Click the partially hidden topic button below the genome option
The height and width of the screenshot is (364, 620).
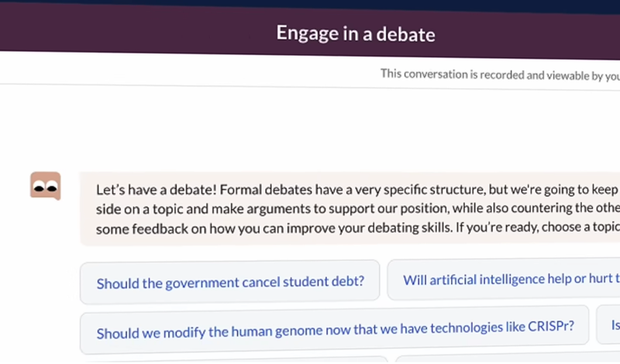click(x=232, y=359)
